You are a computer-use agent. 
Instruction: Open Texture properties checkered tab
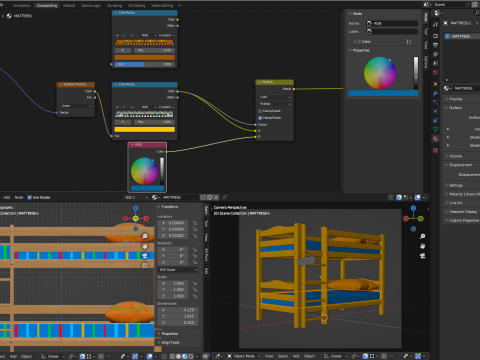(x=435, y=151)
